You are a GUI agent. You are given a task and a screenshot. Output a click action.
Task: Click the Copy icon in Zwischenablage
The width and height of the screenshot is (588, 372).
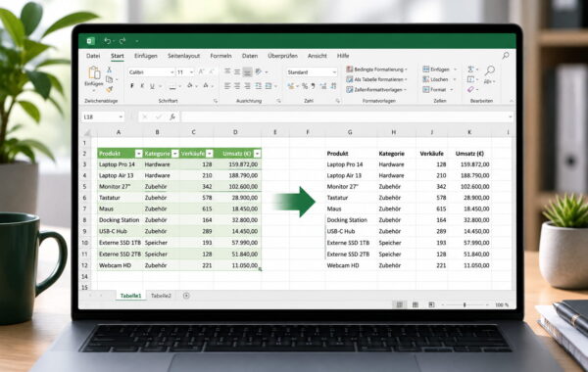110,79
